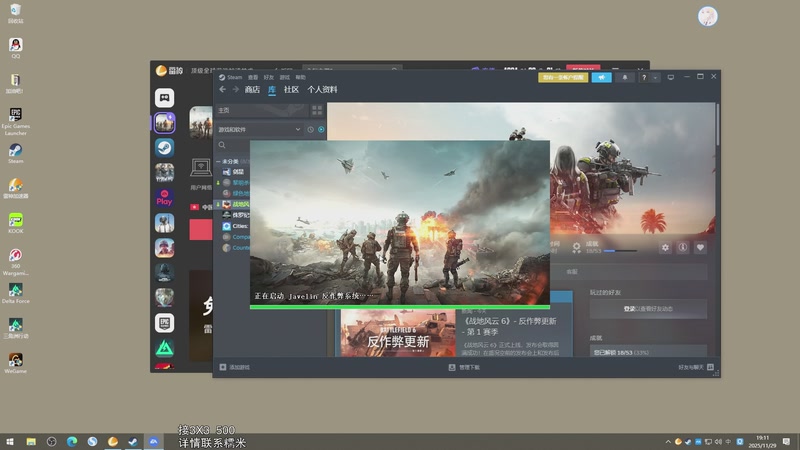Open the Help menu in Steam

pyautogui.click(x=301, y=78)
